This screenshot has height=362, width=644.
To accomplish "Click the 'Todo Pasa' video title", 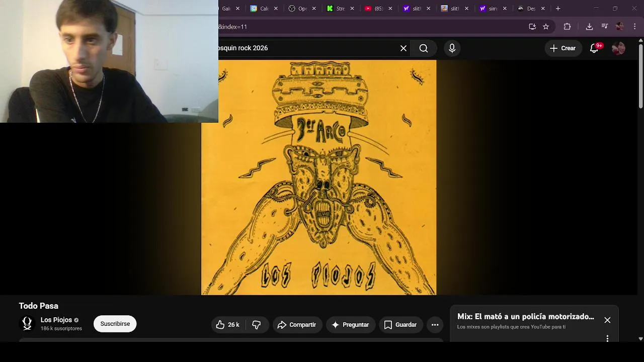I will coord(39,306).
